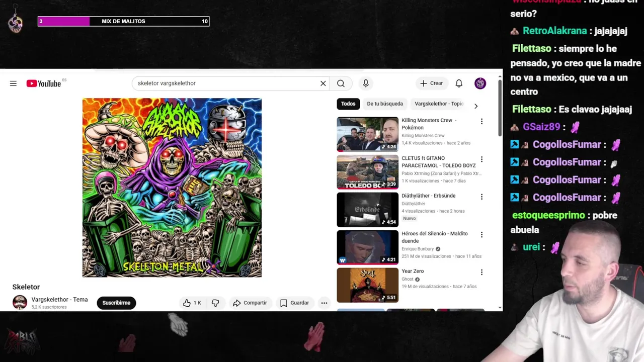Clear the search box with the X icon
644x362 pixels.
tap(323, 83)
